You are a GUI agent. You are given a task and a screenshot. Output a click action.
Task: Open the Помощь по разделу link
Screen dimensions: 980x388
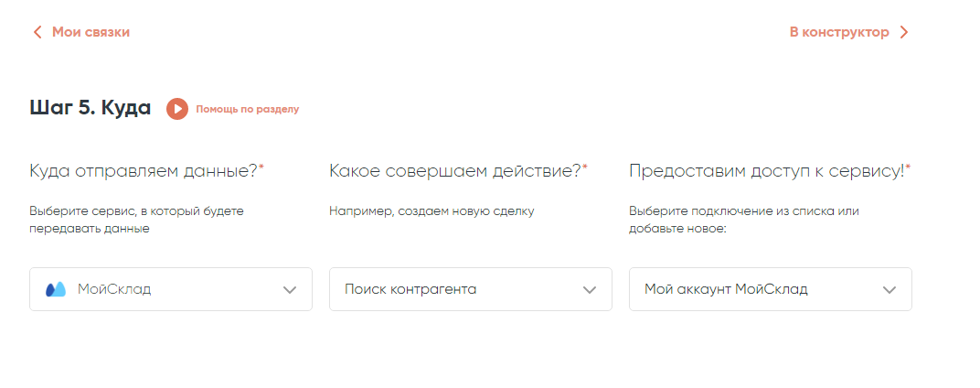[247, 109]
